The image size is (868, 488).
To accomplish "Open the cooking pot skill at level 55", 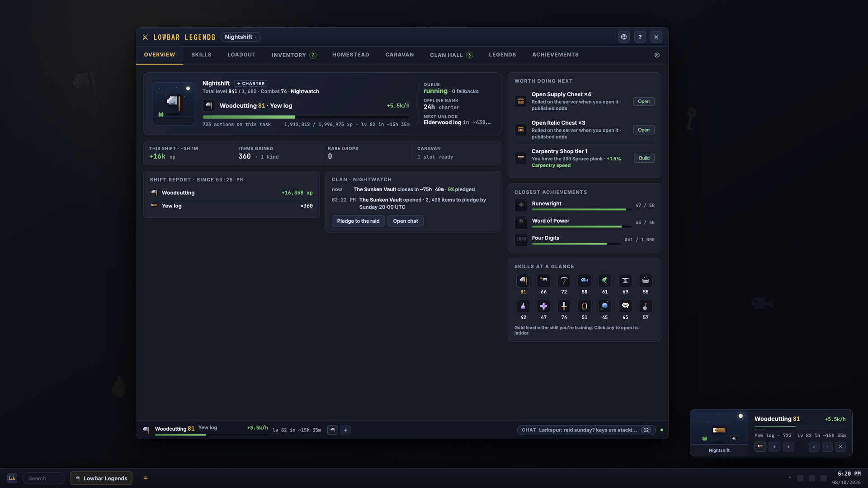I will click(x=646, y=281).
